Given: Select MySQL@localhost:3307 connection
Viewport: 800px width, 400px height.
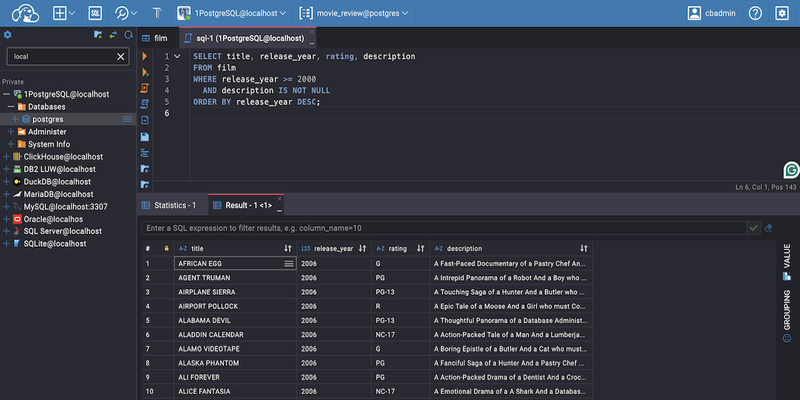Looking at the screenshot, I should [x=65, y=207].
